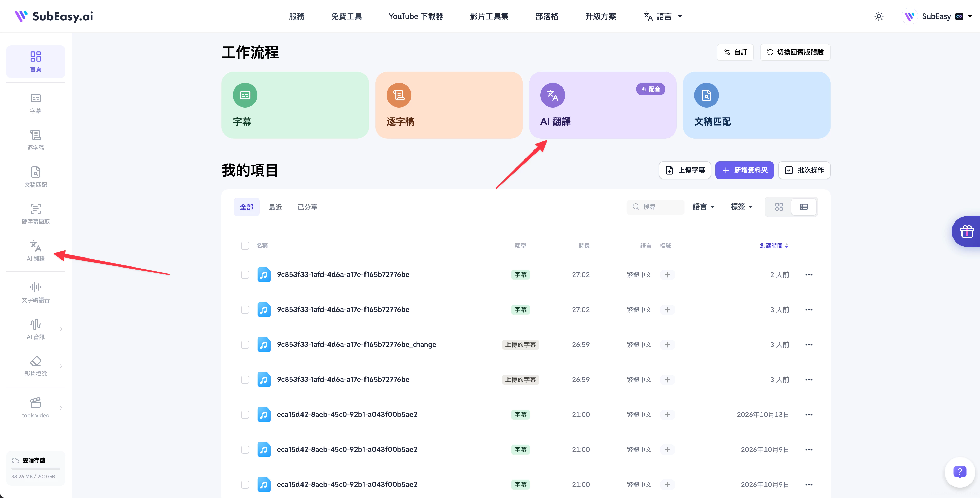The image size is (980, 498).
Task: Click the 批次操作 button
Action: tap(804, 170)
